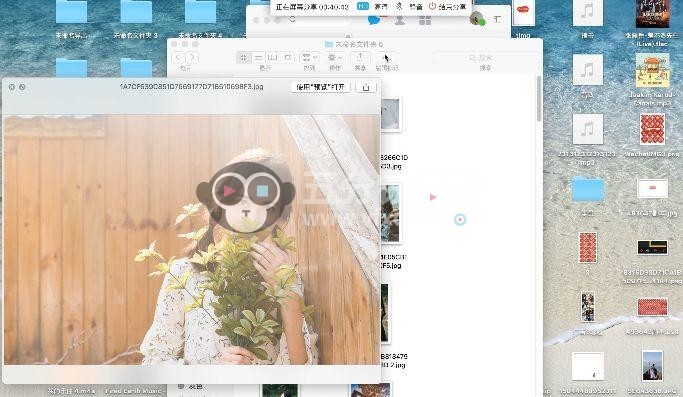
Task: Open Finder arrange-by dropdown
Action: (310, 58)
